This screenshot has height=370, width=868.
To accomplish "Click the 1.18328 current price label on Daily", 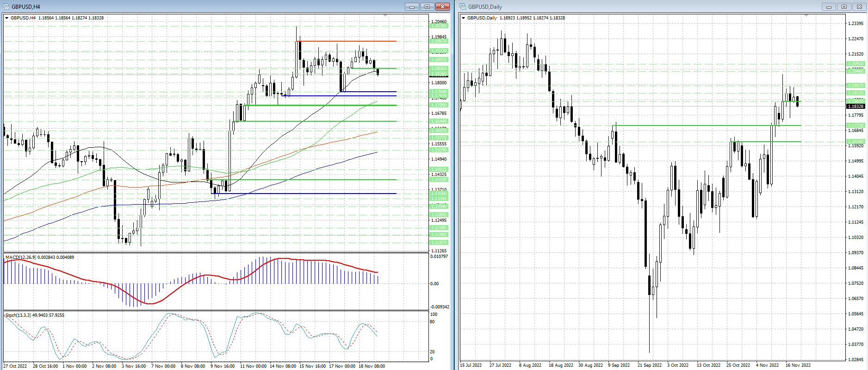I will pos(856,107).
